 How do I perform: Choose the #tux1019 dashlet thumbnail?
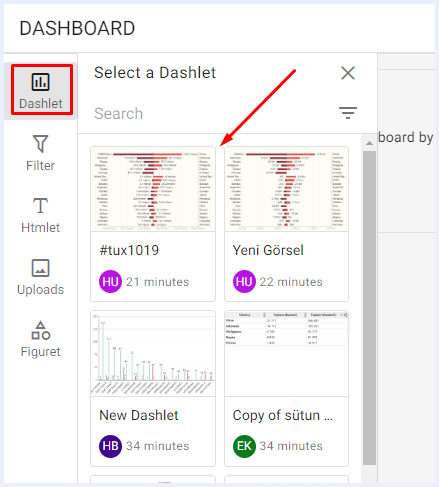[x=153, y=189]
